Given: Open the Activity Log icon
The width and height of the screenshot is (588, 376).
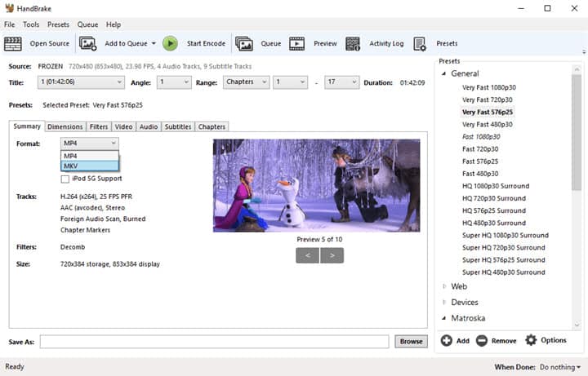Looking at the screenshot, I should coord(353,44).
